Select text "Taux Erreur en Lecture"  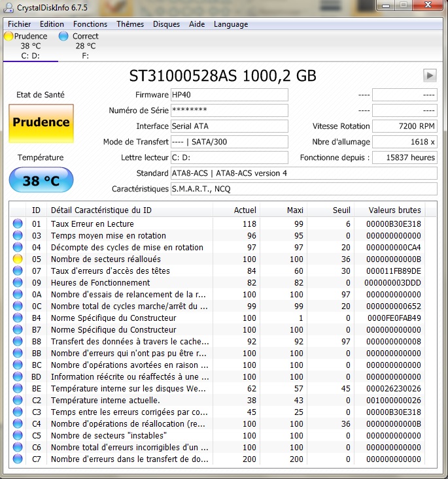pyautogui.click(x=92, y=224)
